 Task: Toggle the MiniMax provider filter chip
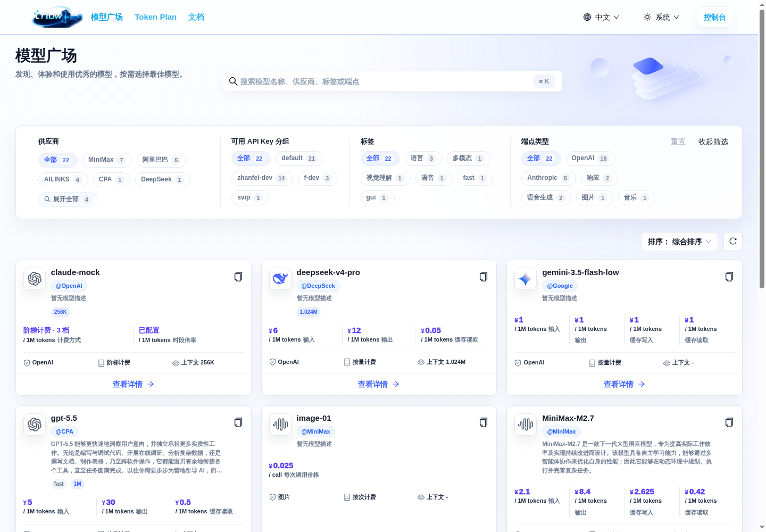click(107, 160)
